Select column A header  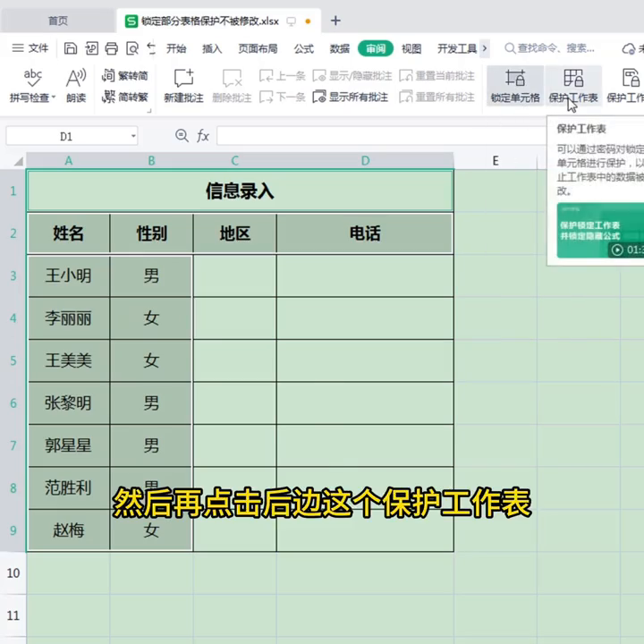(69, 161)
